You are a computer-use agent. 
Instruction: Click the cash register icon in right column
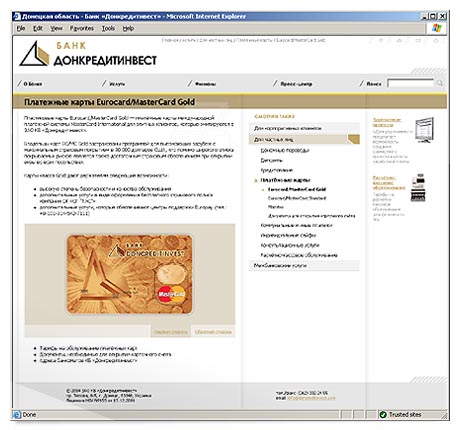point(418,188)
